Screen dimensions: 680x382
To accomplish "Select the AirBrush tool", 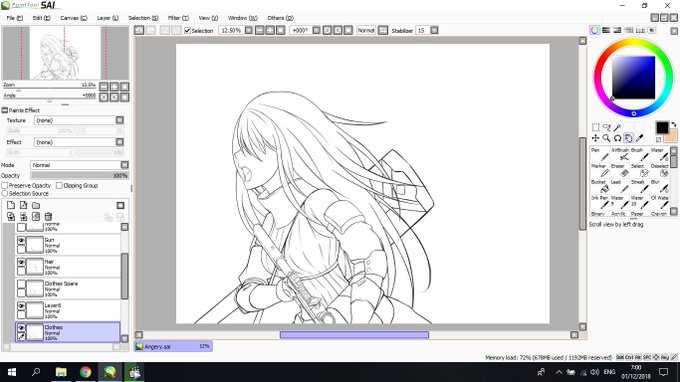I will coord(620,154).
